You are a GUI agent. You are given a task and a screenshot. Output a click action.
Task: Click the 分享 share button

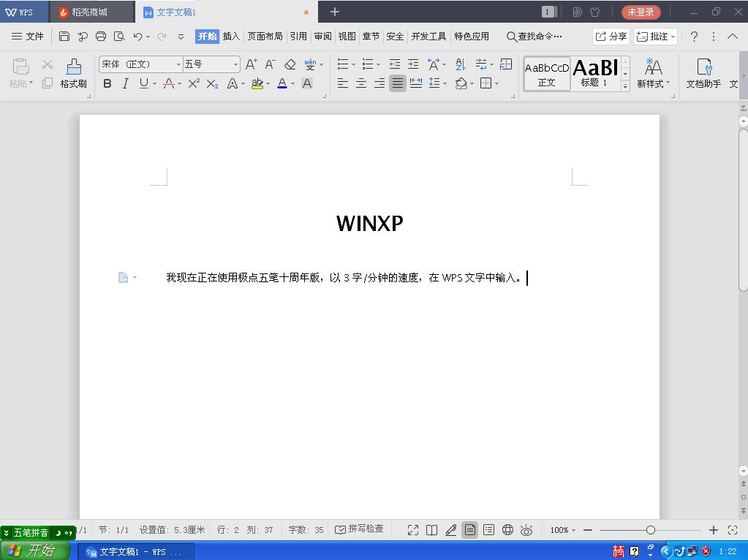tap(609, 35)
